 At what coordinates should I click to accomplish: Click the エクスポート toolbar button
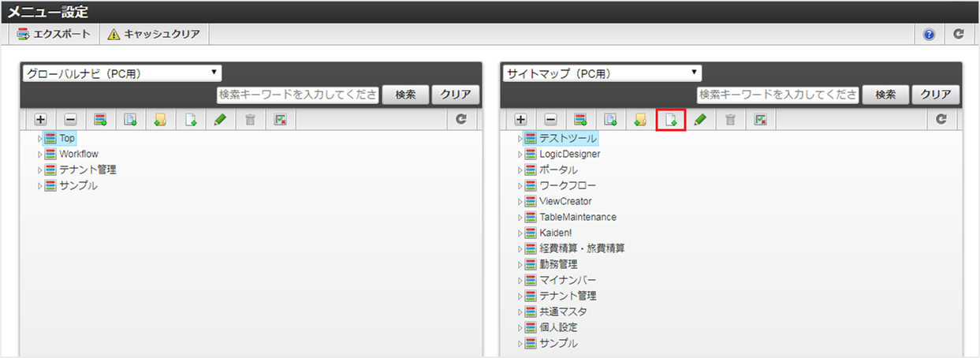tap(54, 35)
